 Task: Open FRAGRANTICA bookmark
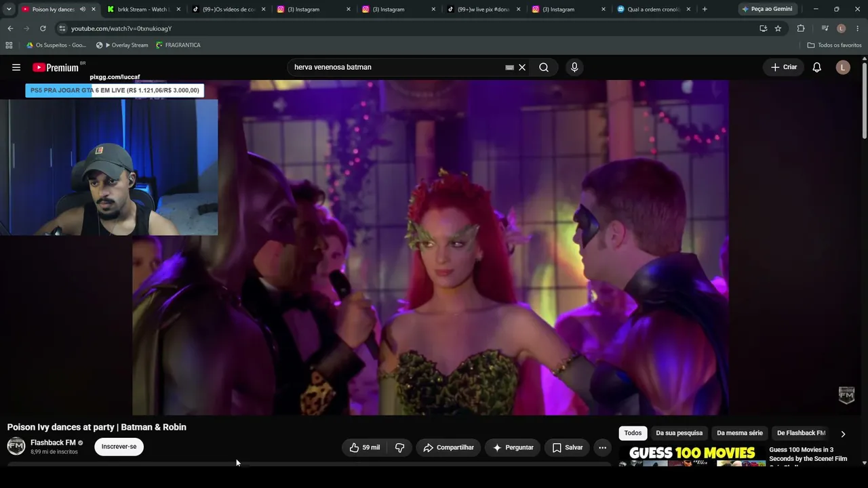click(178, 45)
